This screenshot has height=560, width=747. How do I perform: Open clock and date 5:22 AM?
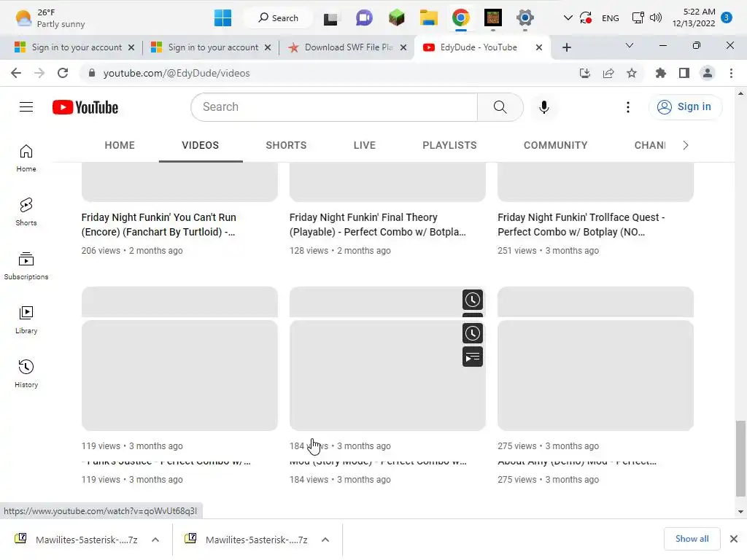pyautogui.click(x=693, y=17)
